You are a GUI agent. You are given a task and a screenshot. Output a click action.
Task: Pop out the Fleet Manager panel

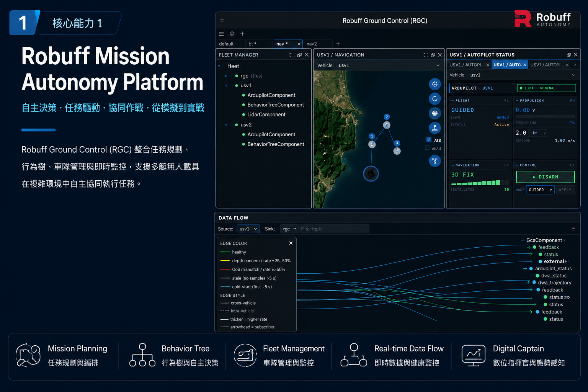tap(299, 55)
